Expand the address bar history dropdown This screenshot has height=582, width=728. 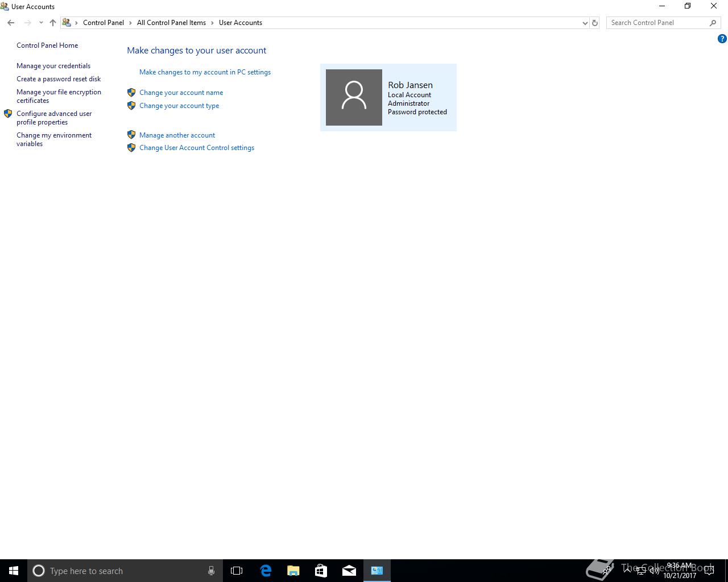pyautogui.click(x=585, y=23)
